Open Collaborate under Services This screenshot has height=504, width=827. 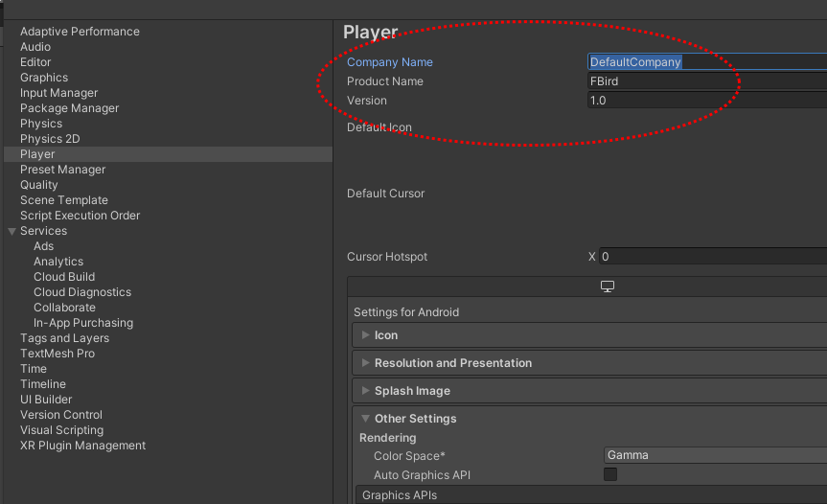click(64, 308)
